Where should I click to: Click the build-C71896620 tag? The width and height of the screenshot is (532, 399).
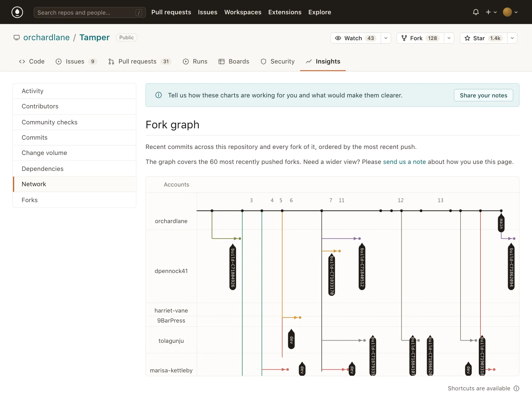click(430, 356)
